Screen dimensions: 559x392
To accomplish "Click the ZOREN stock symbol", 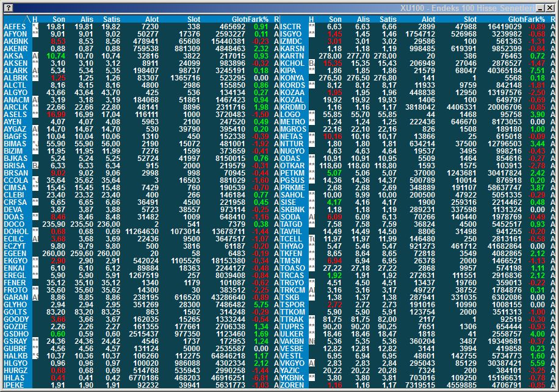I will (x=292, y=385).
